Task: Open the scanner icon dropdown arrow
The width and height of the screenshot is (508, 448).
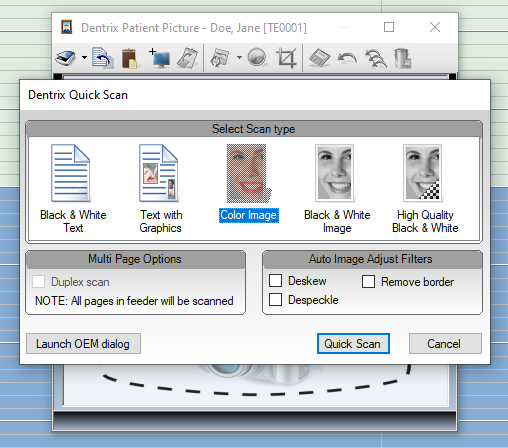Action: [84, 58]
